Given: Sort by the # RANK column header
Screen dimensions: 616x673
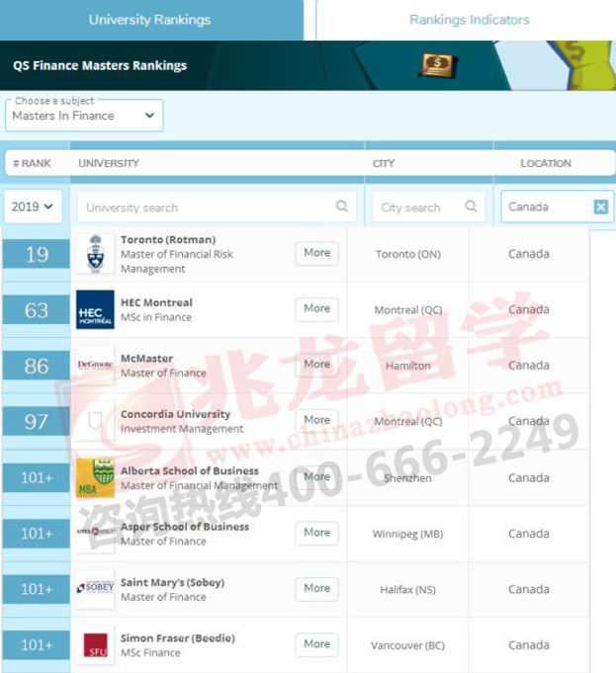Looking at the screenshot, I should pos(32,163).
